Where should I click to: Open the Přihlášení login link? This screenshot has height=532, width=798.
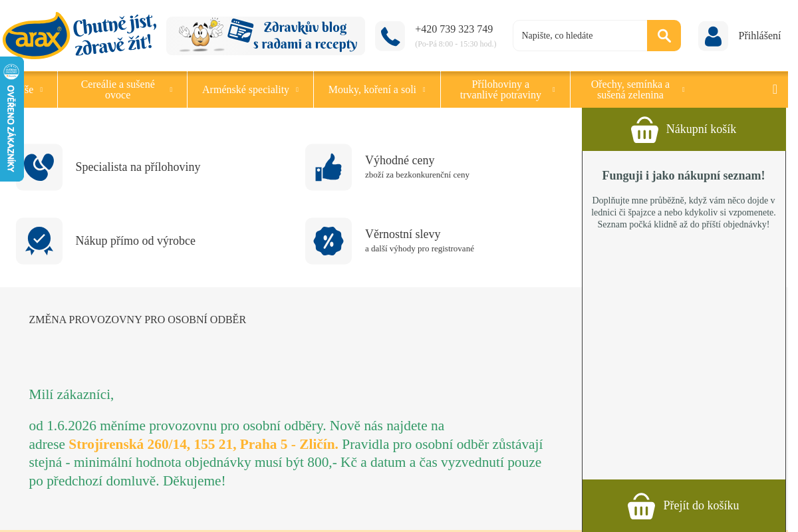click(x=759, y=36)
